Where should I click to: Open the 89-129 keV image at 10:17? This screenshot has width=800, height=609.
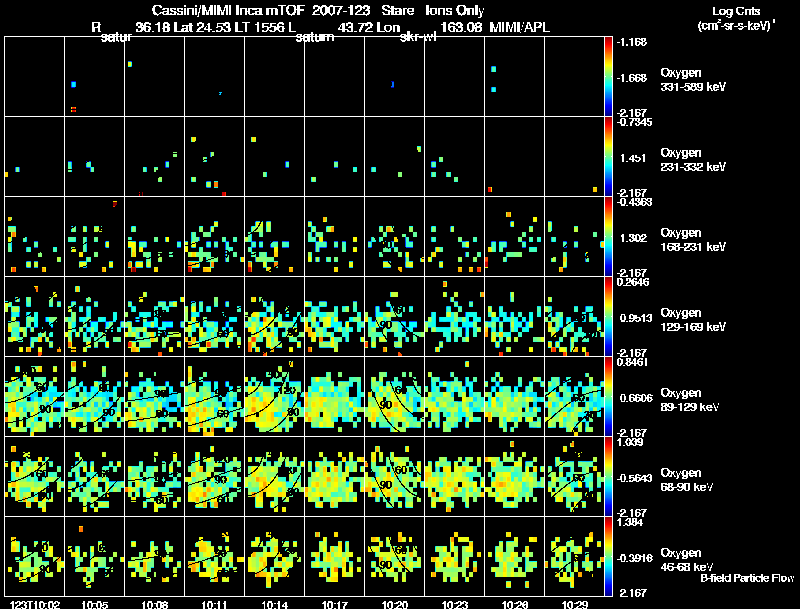(x=335, y=397)
